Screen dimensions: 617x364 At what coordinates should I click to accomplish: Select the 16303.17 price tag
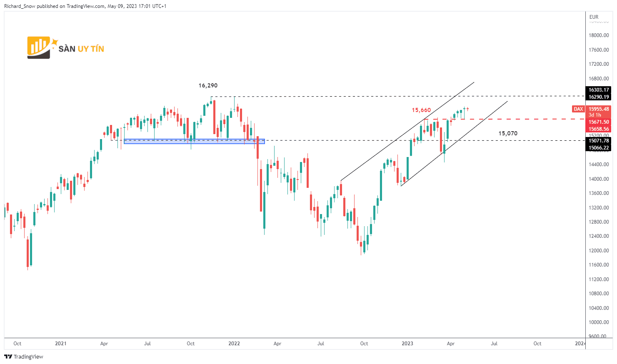599,90
